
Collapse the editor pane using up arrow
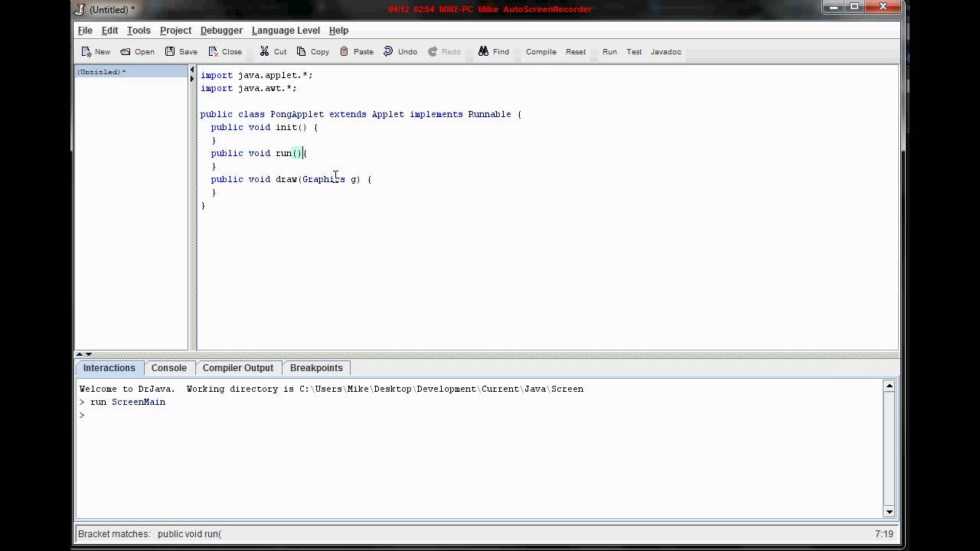79,354
